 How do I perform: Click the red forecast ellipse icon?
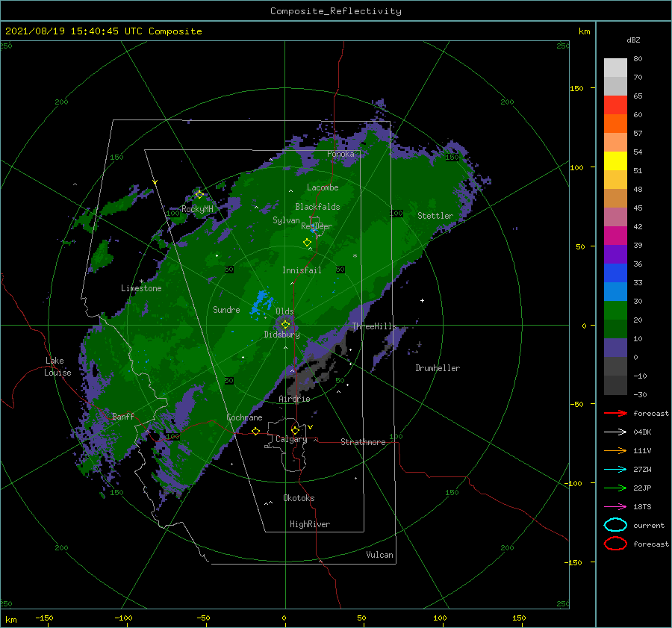click(x=615, y=543)
